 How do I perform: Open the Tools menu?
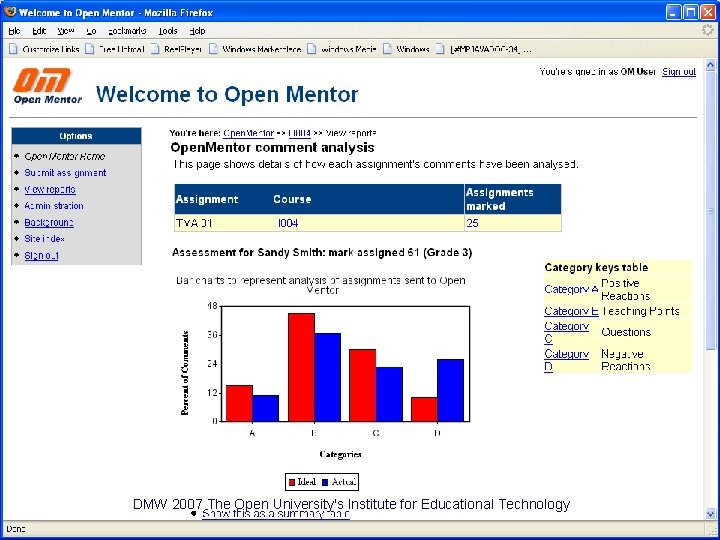click(168, 31)
